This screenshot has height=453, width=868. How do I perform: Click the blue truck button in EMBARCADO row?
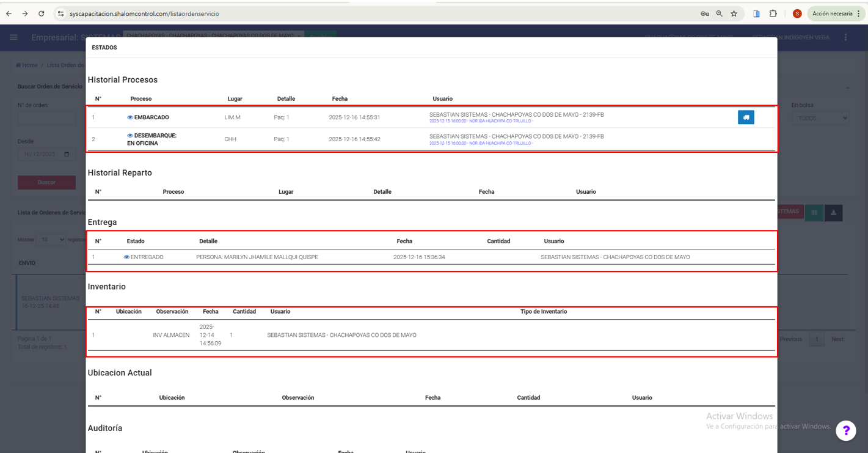(746, 117)
